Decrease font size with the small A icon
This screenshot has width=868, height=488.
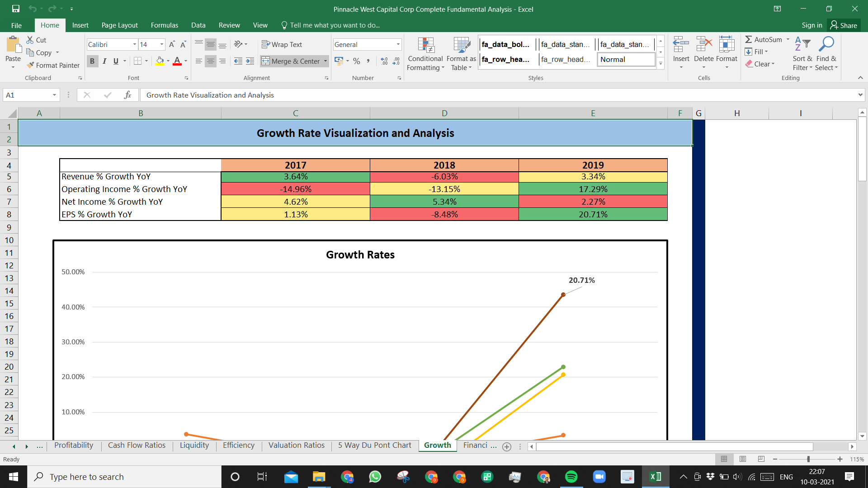pyautogui.click(x=183, y=44)
